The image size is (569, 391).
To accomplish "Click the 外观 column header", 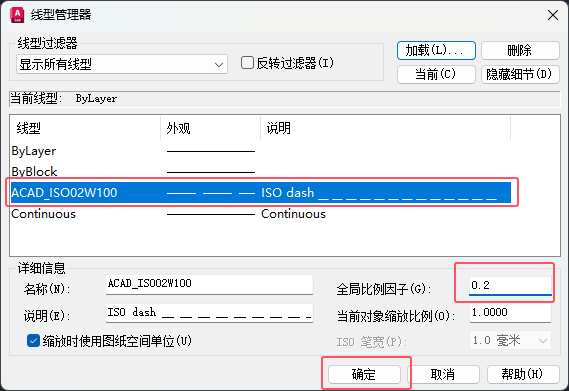I will pos(210,128).
